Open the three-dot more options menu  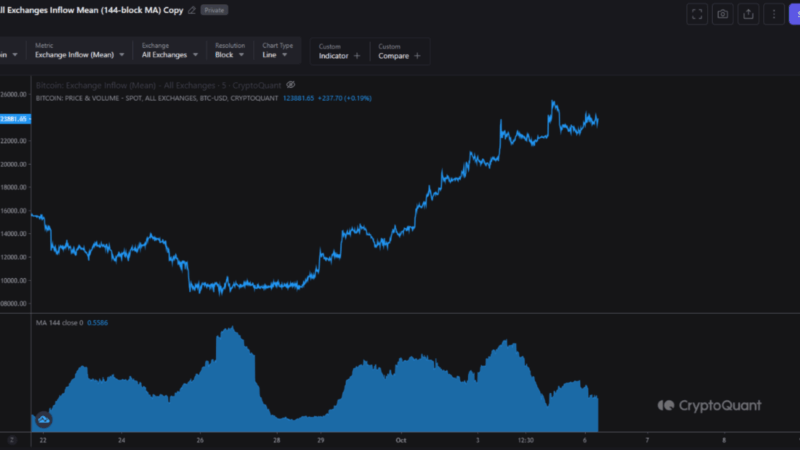pyautogui.click(x=772, y=14)
